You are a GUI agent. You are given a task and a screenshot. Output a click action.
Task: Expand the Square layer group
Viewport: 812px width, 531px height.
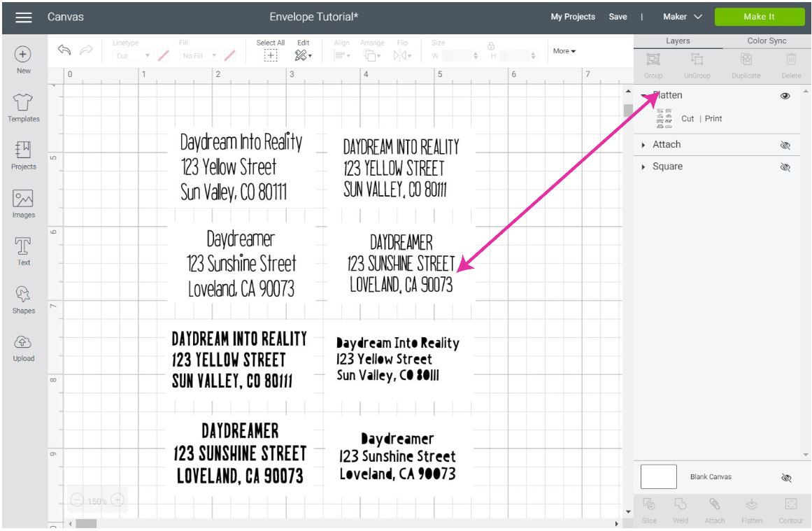[643, 167]
